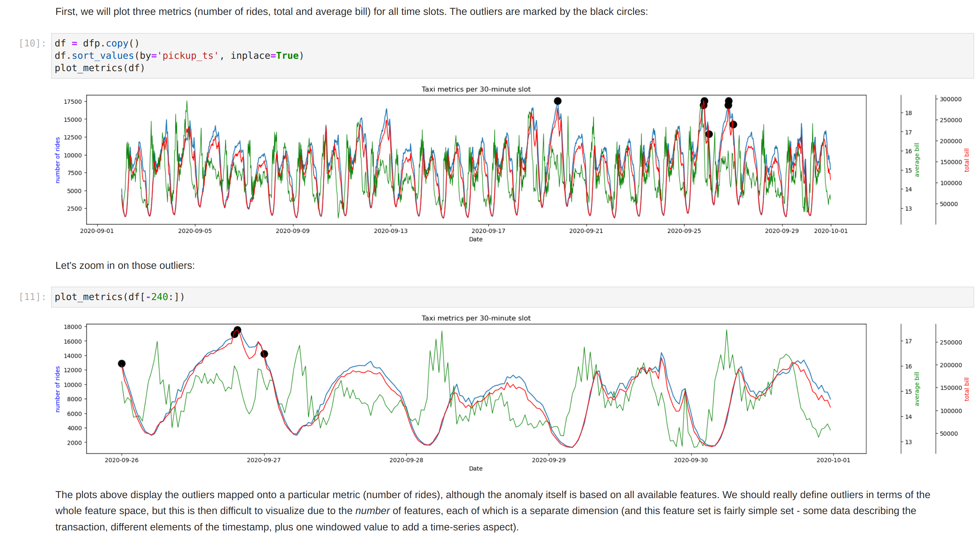This screenshot has width=980, height=542.
Task: Click the text 'Let's zoom in on those outliers:'
Action: [125, 266]
